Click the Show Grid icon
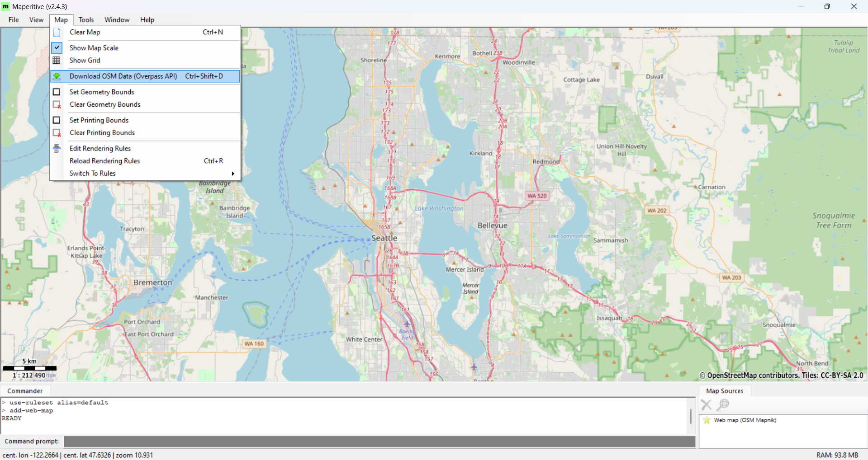The width and height of the screenshot is (868, 460). (x=57, y=61)
